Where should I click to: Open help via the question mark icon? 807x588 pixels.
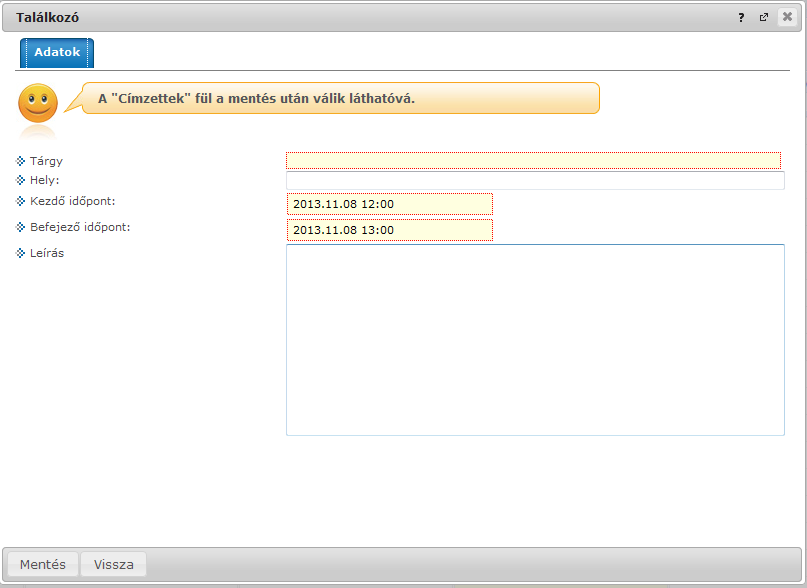(x=741, y=18)
